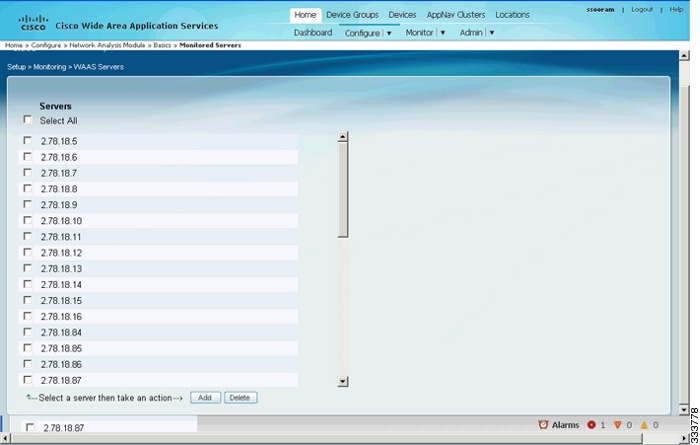Click the Cisco logo icon
This screenshot has height=445, width=700.
[33, 23]
